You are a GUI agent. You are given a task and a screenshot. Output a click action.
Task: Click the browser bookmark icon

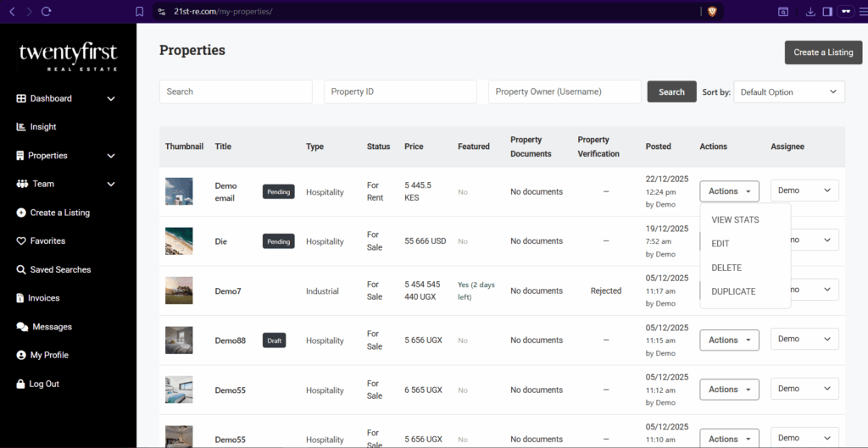coord(139,12)
